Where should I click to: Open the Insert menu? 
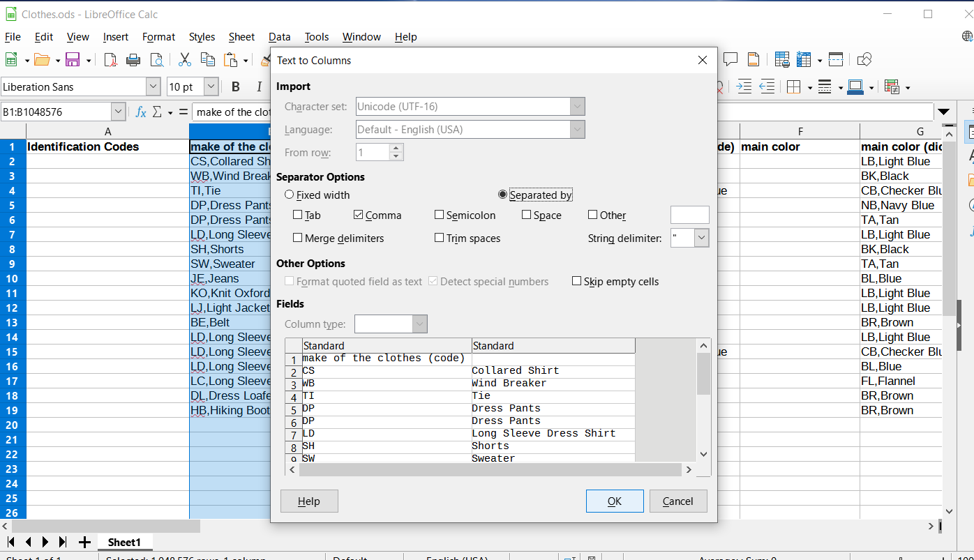(x=116, y=37)
